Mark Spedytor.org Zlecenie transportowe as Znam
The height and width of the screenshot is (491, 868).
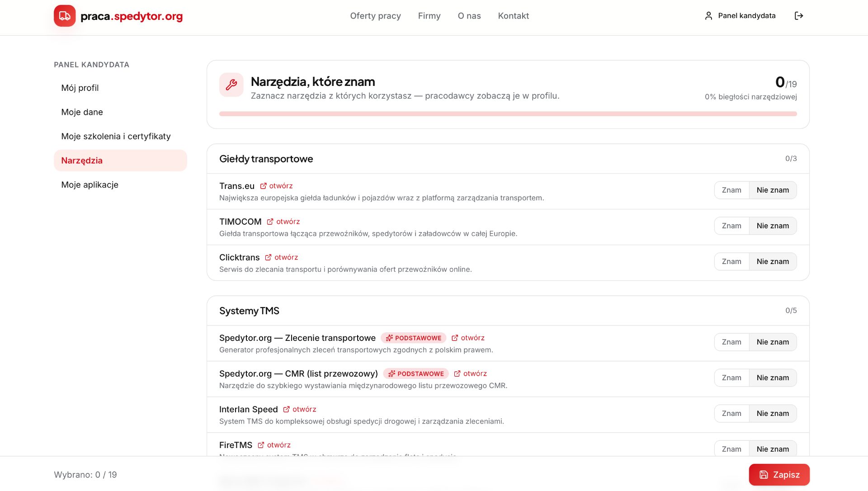point(731,342)
